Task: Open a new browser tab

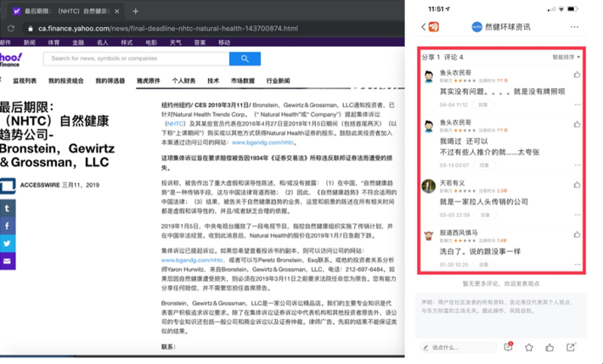Action: pyautogui.click(x=135, y=11)
